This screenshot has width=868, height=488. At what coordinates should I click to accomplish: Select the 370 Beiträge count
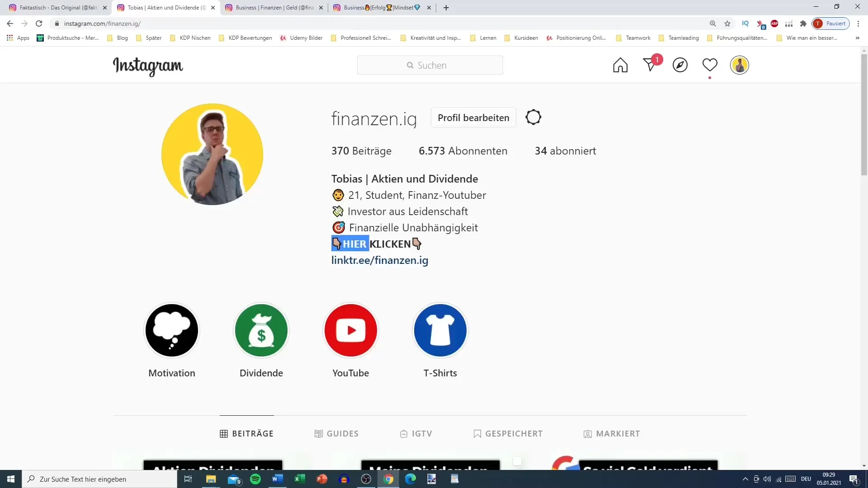pyautogui.click(x=361, y=151)
